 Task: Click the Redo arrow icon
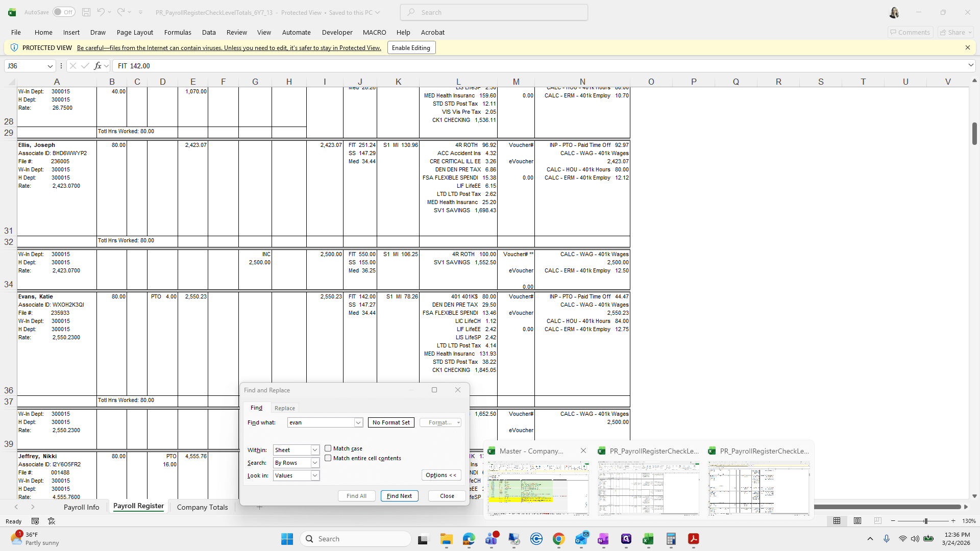point(121,12)
